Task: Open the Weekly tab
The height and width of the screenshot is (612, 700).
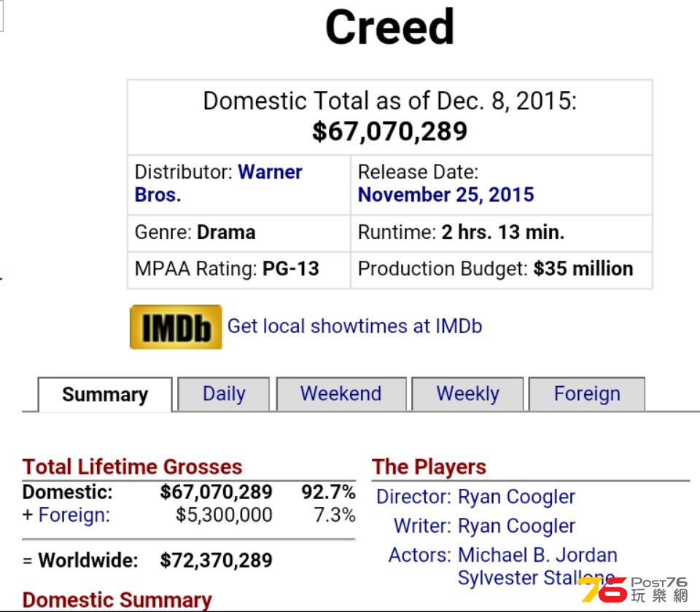Action: (x=467, y=394)
